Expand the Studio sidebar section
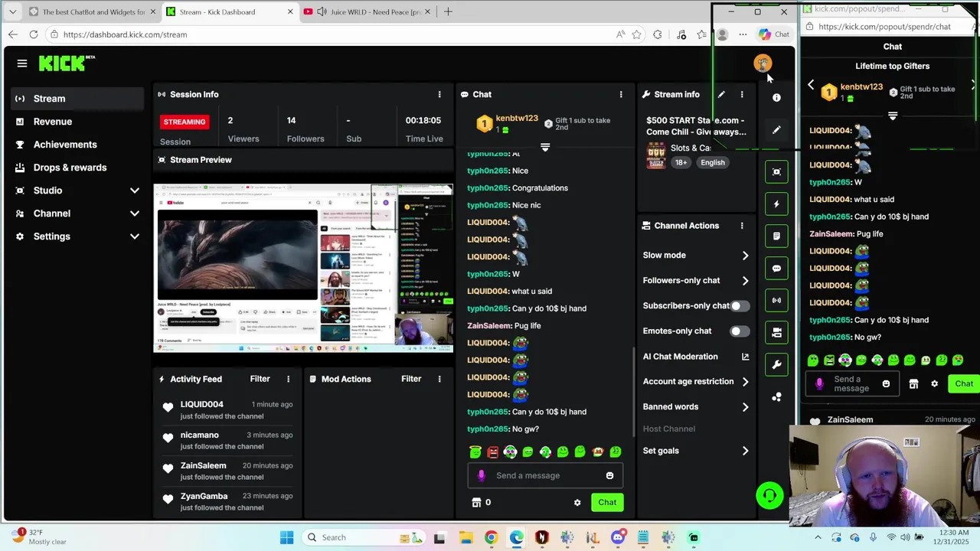Screen dimensions: 980x551 77,191
